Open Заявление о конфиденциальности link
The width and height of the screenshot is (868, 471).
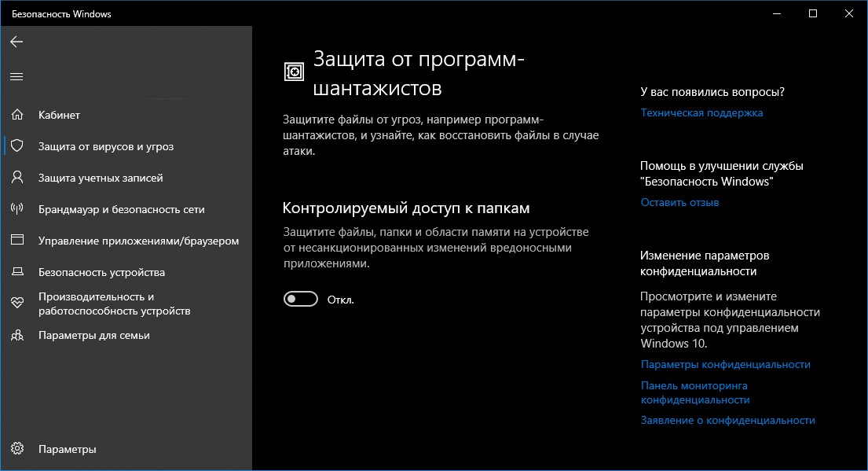[x=727, y=420]
